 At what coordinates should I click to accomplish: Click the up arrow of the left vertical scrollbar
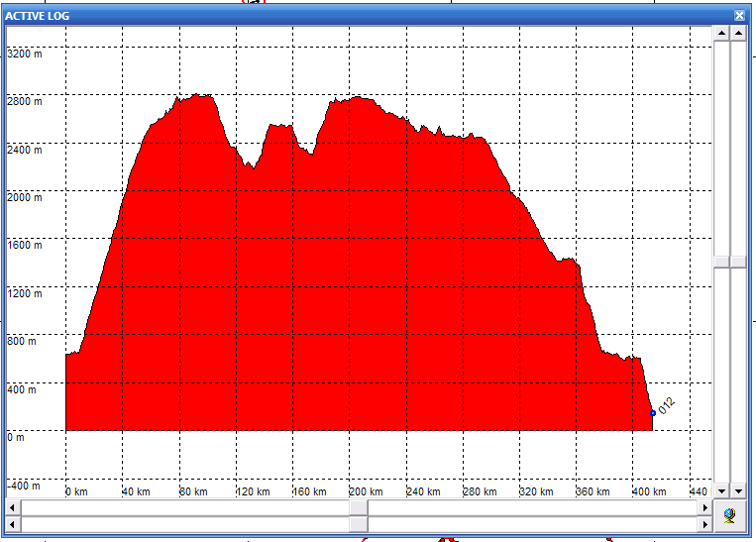pos(721,33)
